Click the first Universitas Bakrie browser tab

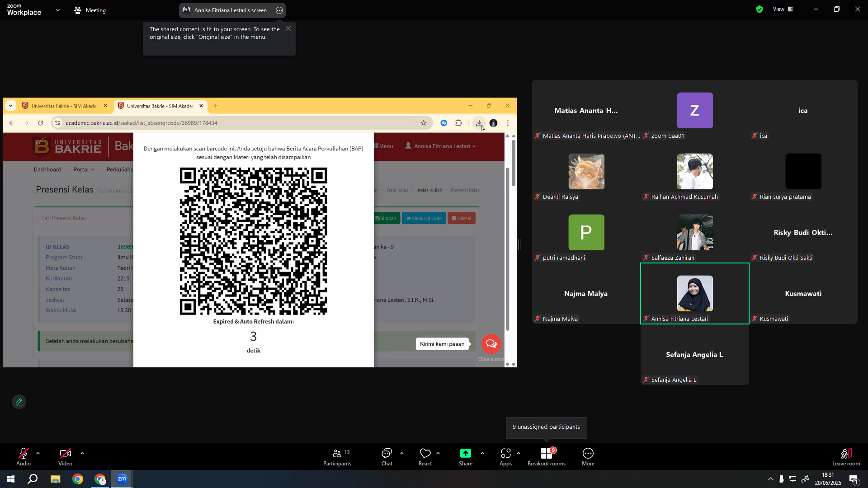[x=65, y=106]
